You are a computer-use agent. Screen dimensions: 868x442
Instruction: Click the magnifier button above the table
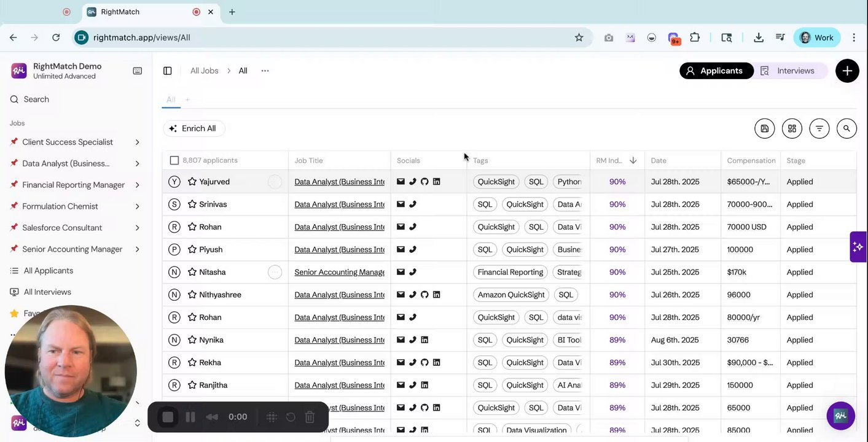point(846,128)
